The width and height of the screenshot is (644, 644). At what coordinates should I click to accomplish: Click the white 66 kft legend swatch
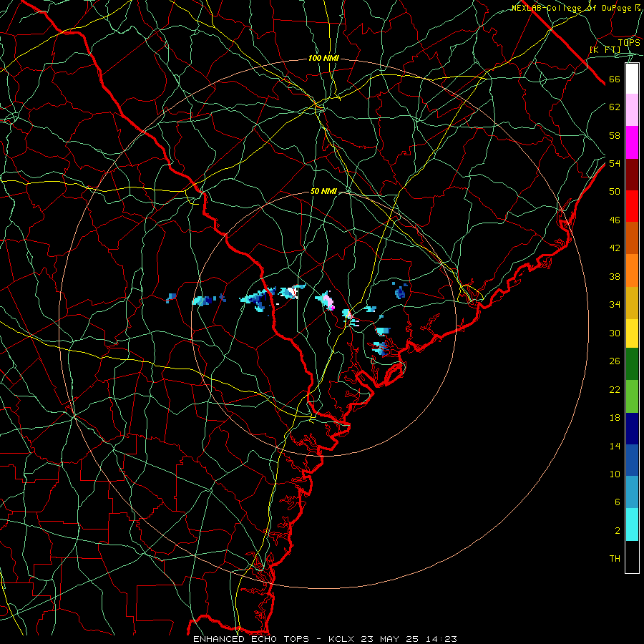(x=632, y=79)
